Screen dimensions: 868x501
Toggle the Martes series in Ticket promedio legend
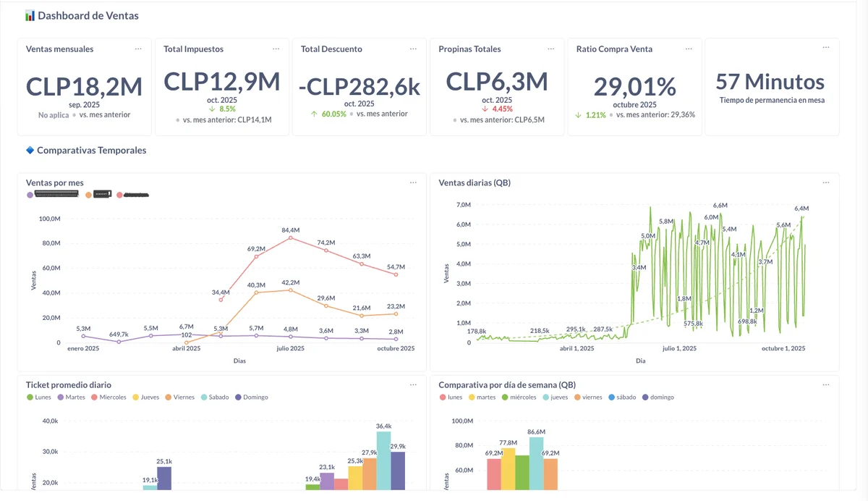click(x=71, y=397)
